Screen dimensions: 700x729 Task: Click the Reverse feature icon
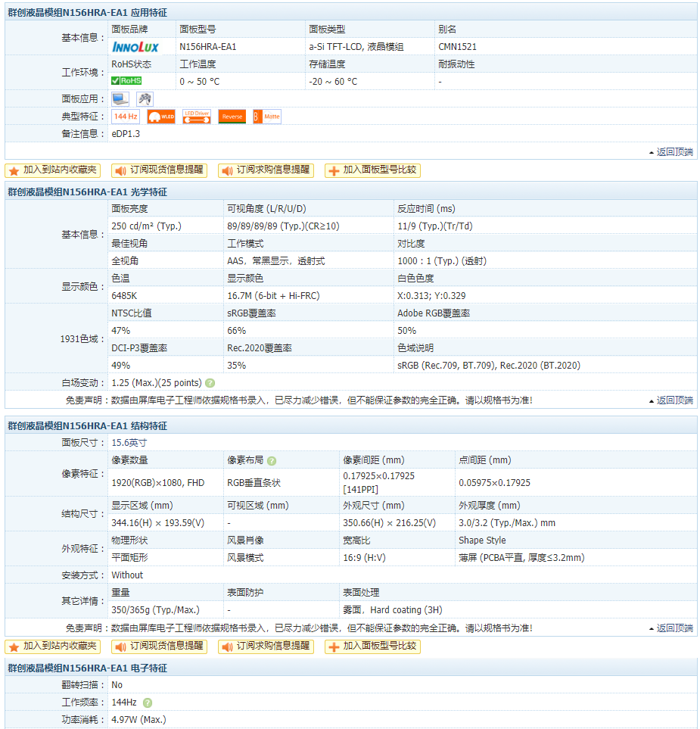(232, 117)
